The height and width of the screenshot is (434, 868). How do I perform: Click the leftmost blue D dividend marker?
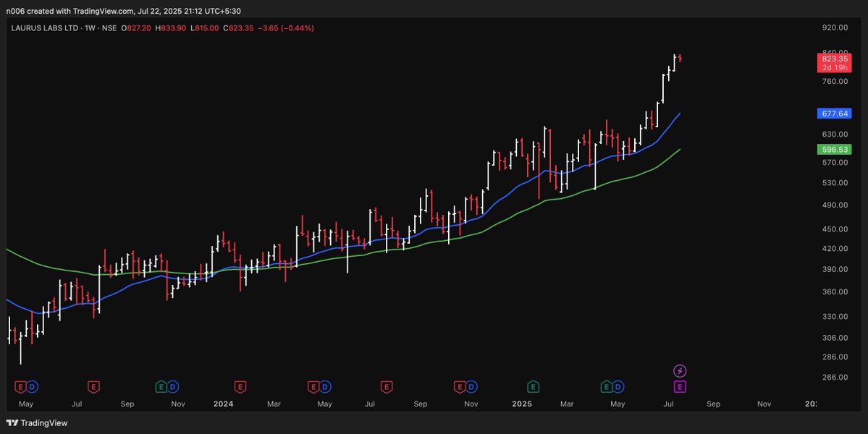click(x=32, y=386)
